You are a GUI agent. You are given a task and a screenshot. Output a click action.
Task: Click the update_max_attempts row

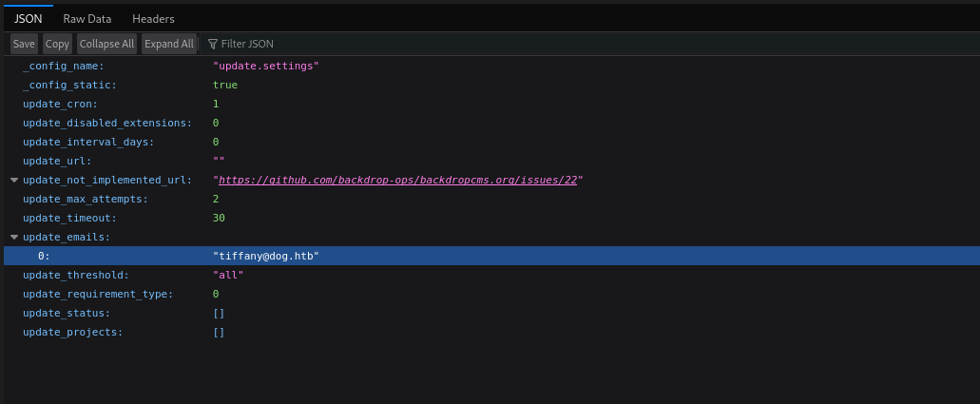(x=86, y=200)
